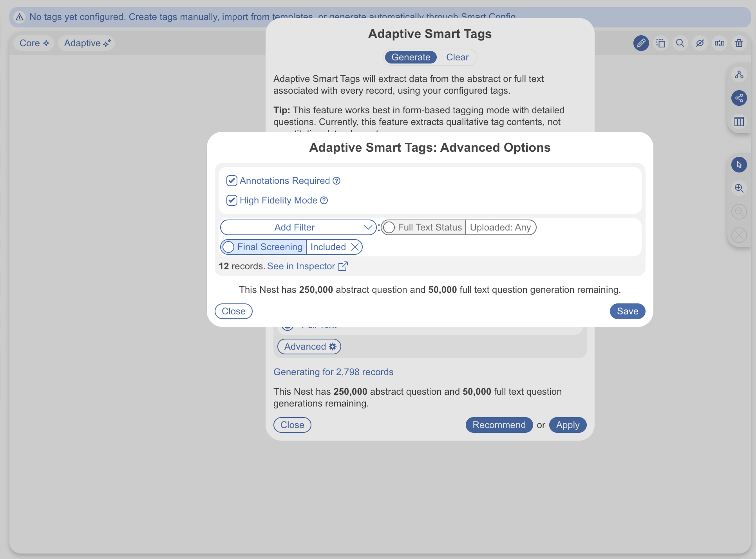The width and height of the screenshot is (756, 559).
Task: Uncheck High Fidelity Mode checkbox
Action: pyautogui.click(x=232, y=200)
